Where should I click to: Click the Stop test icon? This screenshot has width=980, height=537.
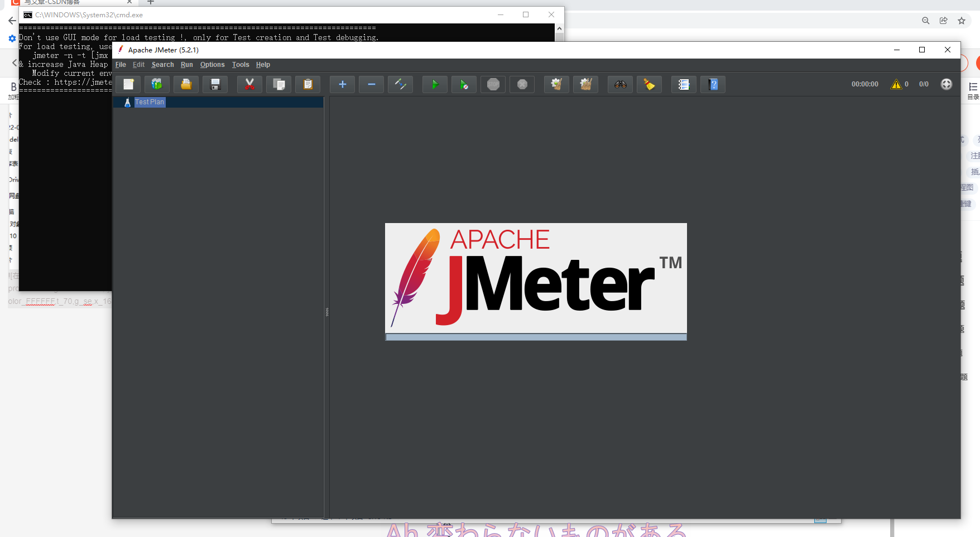tap(493, 84)
